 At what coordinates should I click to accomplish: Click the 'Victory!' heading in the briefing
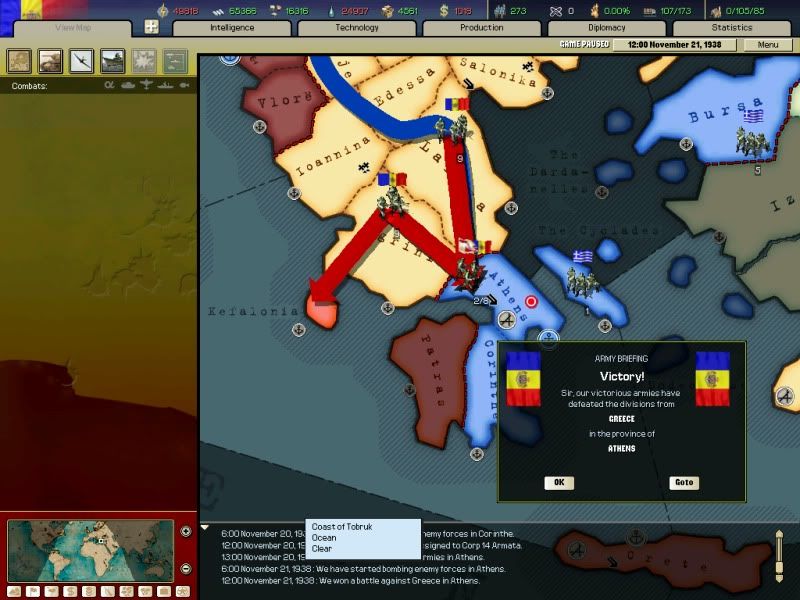(x=622, y=377)
